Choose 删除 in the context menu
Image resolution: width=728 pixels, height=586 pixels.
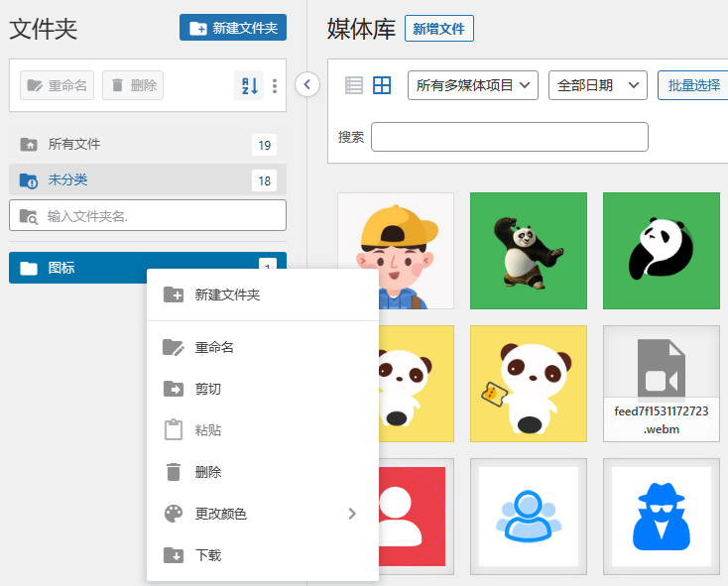pyautogui.click(x=263, y=472)
